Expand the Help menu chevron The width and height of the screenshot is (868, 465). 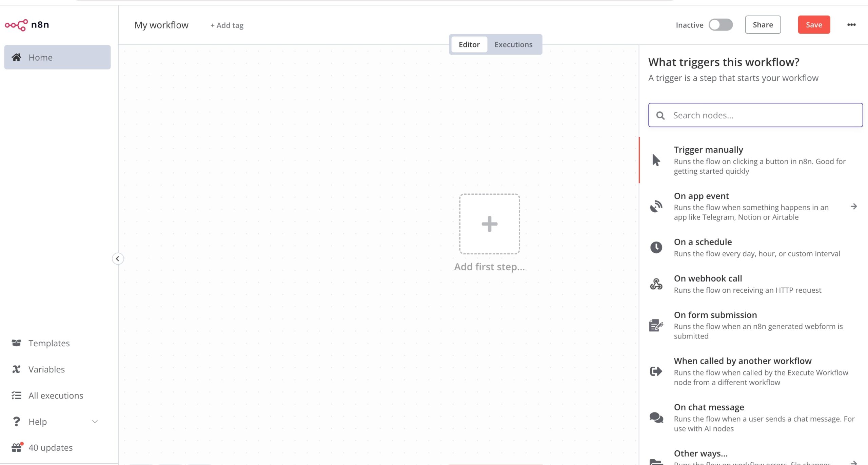tap(95, 422)
